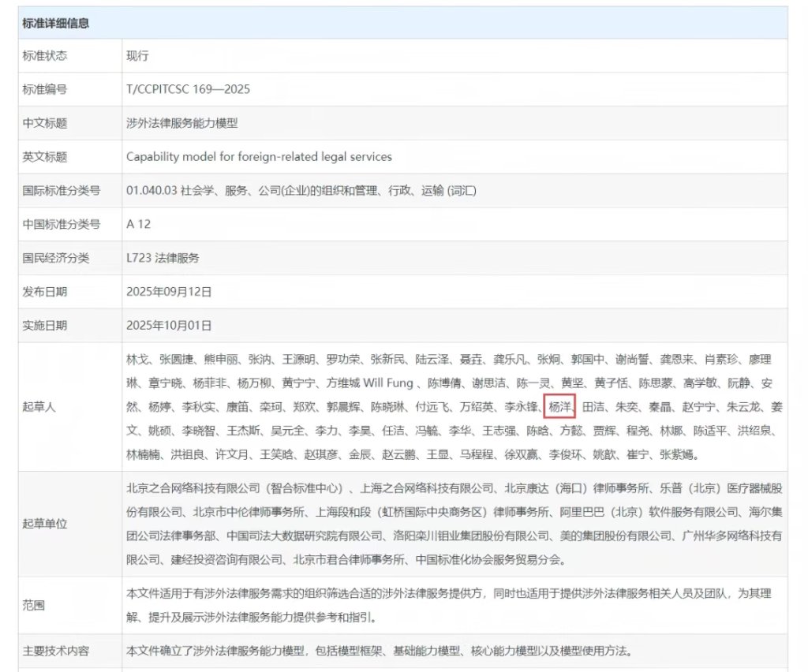Click the 现行 status value
808x672 pixels.
point(137,56)
